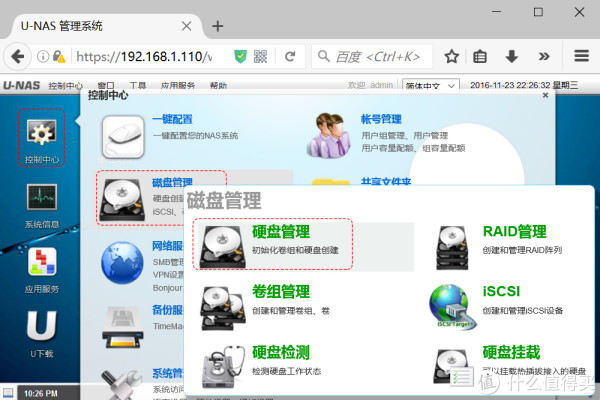Click the QR code icon in address bar

260,57
